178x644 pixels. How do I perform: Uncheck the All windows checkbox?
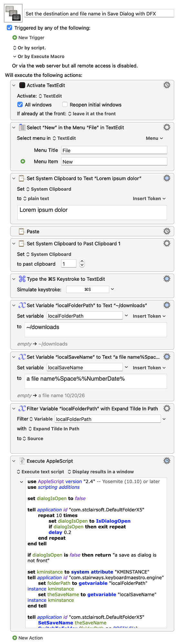coord(20,105)
